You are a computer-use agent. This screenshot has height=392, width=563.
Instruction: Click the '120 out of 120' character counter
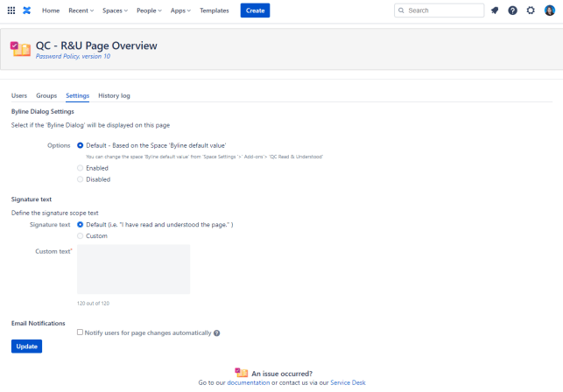click(x=93, y=304)
